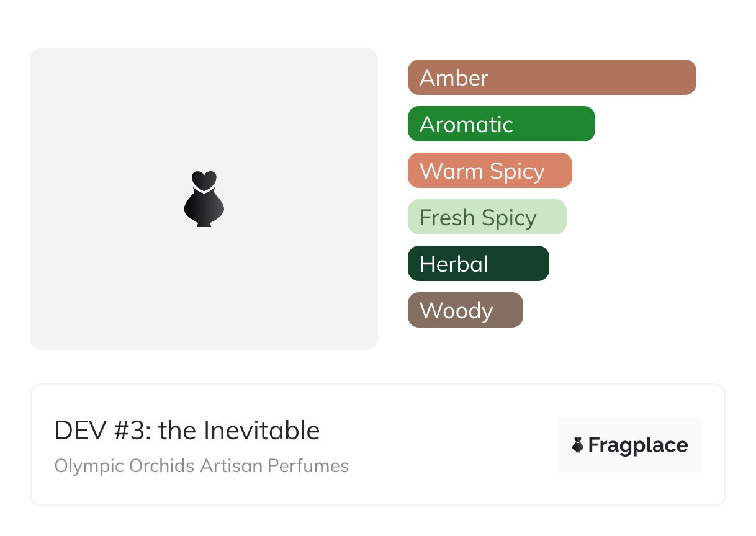Click the "Woody" text label

(456, 311)
